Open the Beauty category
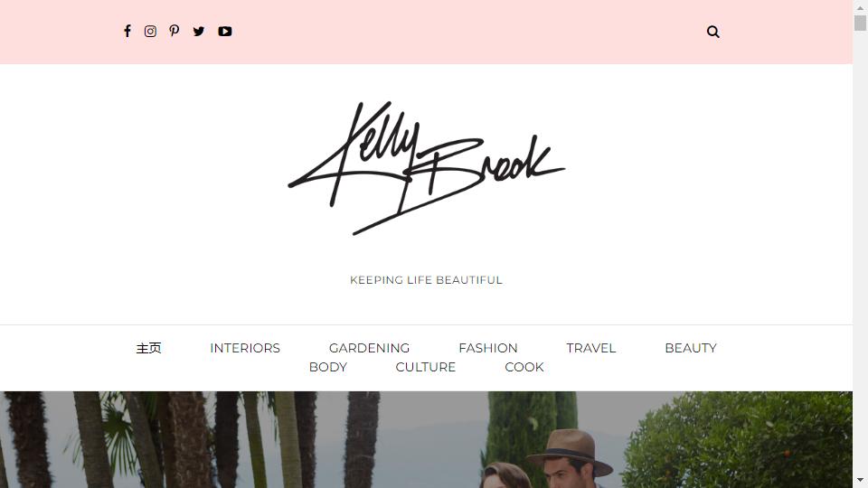The width and height of the screenshot is (868, 488). click(690, 348)
